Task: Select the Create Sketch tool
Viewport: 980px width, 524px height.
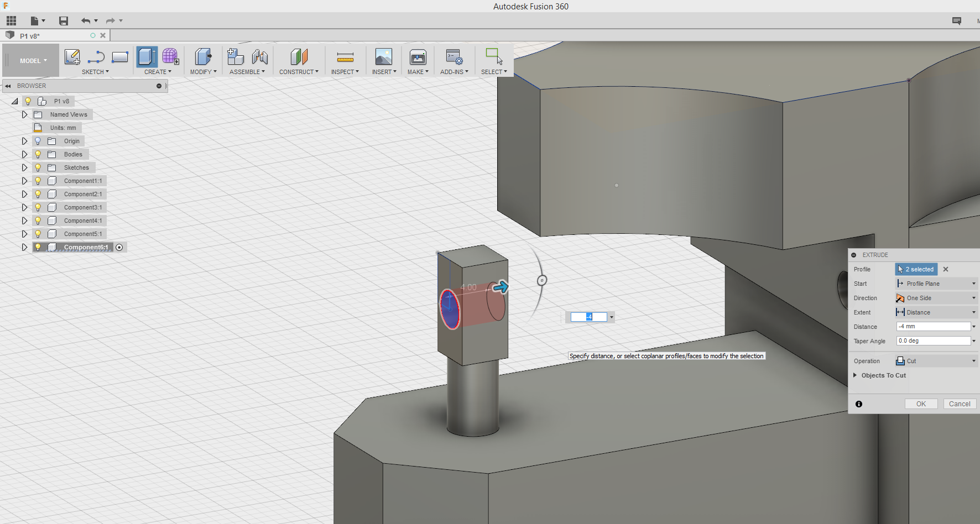Action: [72, 57]
